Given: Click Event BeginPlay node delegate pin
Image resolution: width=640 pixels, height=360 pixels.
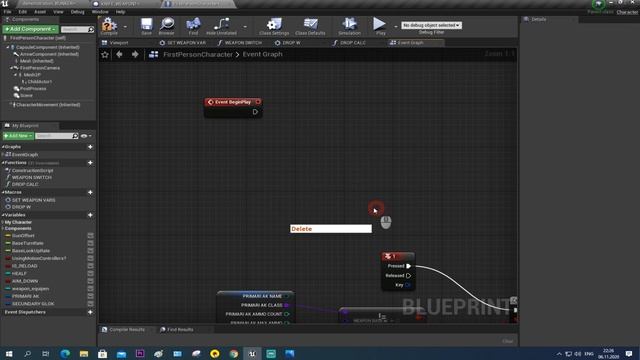Looking at the screenshot, I should click(258, 102).
